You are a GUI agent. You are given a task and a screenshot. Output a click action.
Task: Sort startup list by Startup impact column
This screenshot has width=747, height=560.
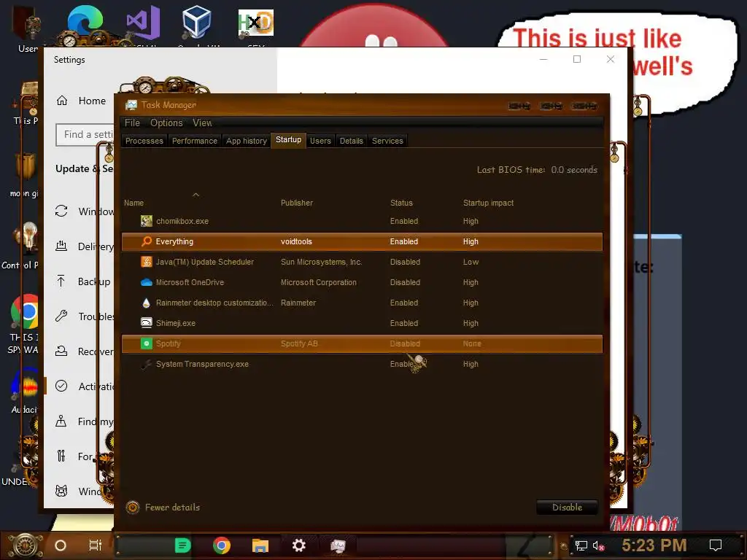pyautogui.click(x=488, y=203)
